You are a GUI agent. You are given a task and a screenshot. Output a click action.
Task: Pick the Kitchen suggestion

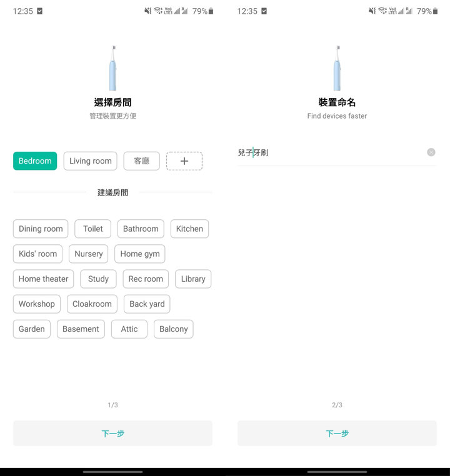pos(189,229)
